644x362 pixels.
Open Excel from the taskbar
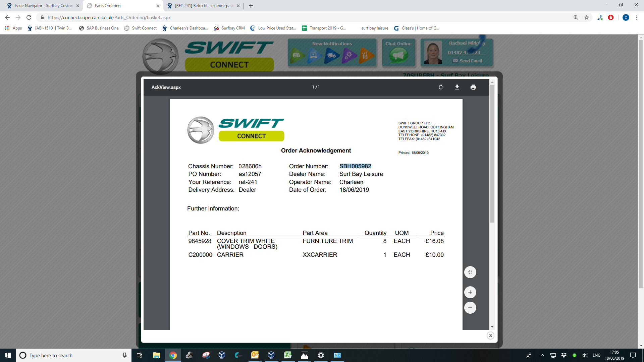[x=288, y=355]
